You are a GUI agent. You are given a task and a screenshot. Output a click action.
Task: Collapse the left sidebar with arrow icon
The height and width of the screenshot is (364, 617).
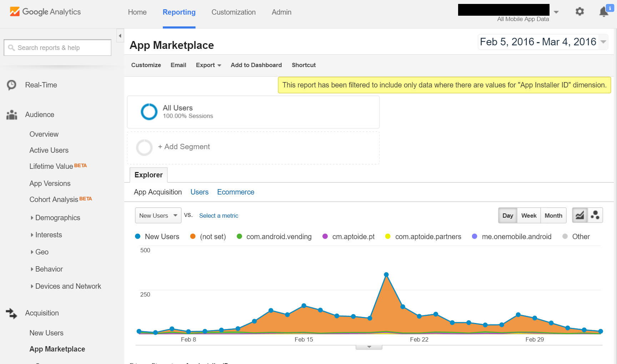120,36
